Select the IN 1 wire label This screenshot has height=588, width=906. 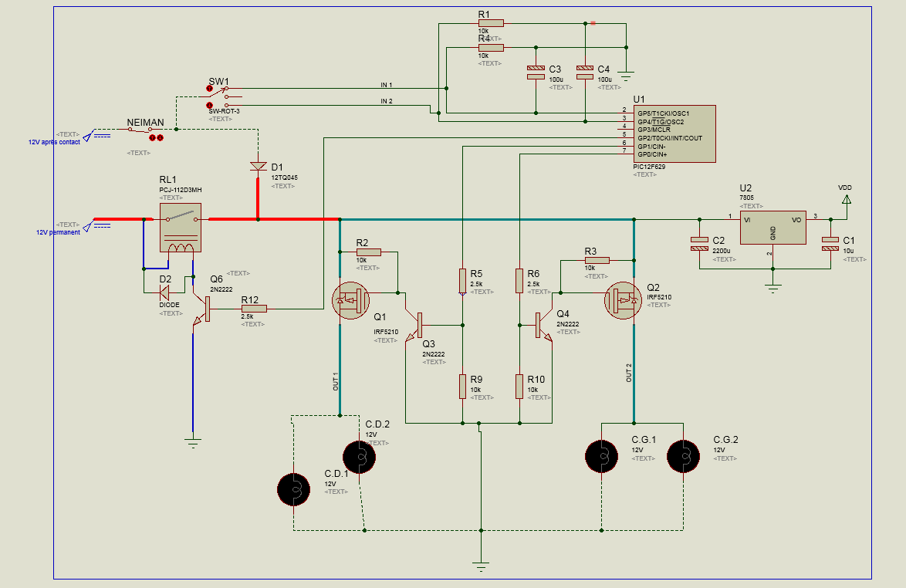pos(387,85)
